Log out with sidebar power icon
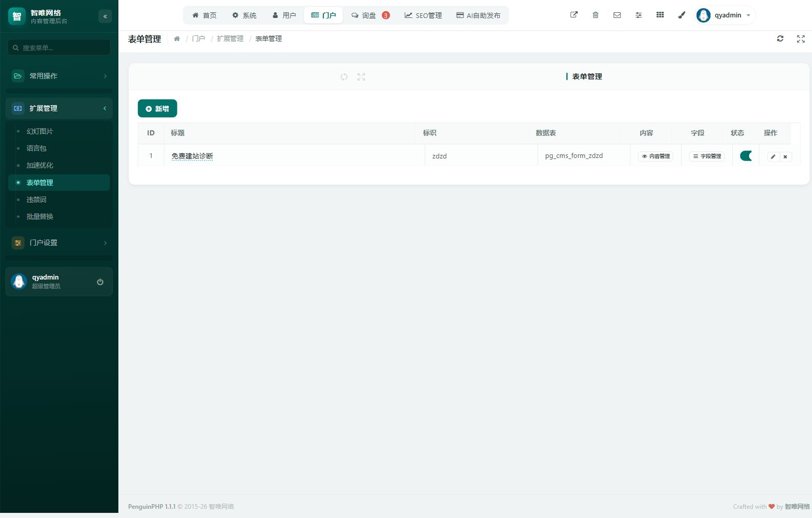 [100, 282]
